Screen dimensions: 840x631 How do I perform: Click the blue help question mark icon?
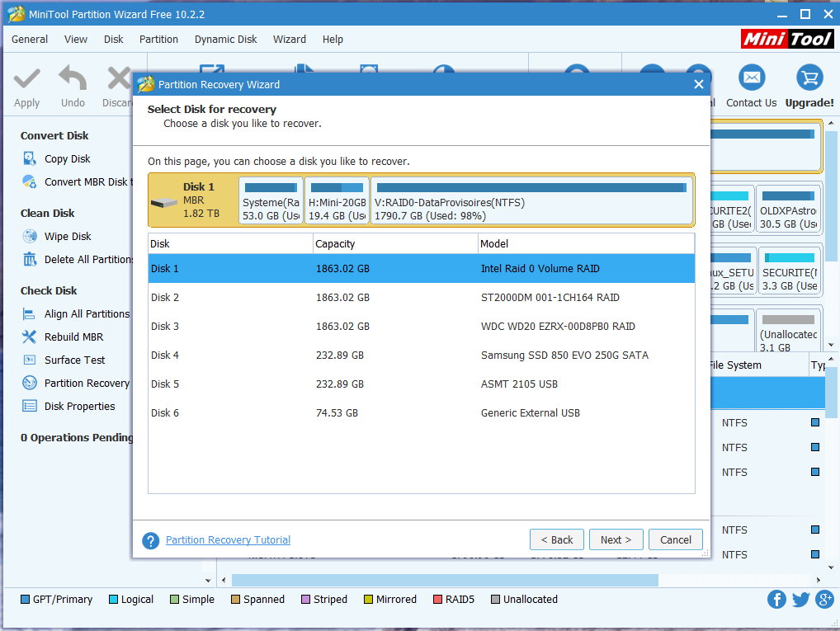click(150, 540)
